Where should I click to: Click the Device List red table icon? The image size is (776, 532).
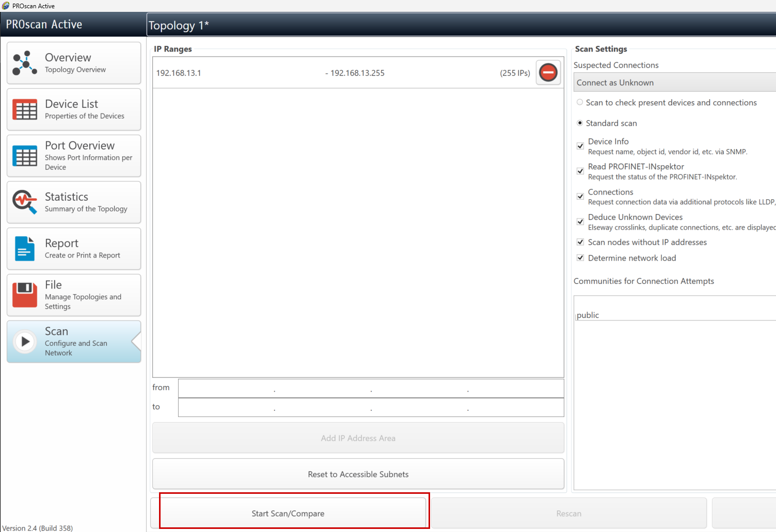tap(24, 109)
